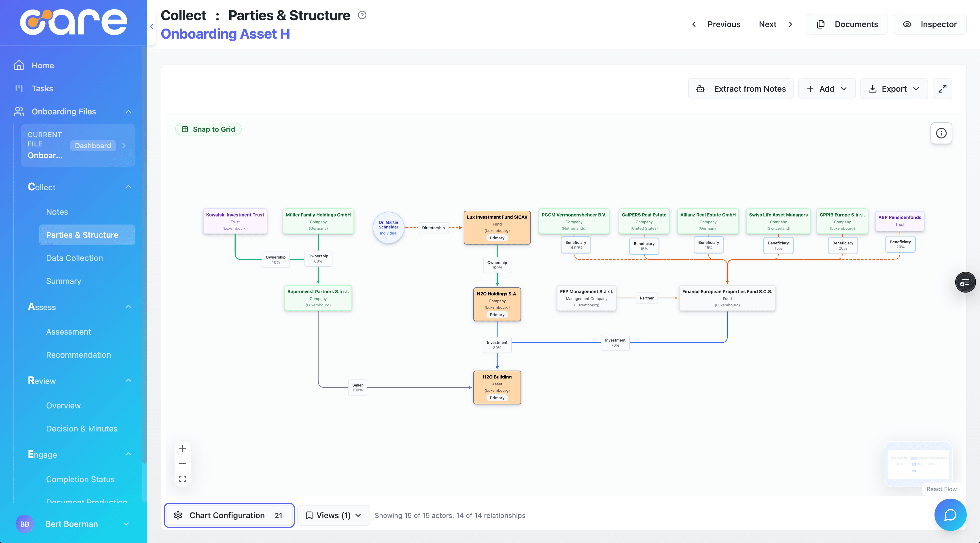Click the chart info icon
Screen dimensions: 980x543
(x=941, y=133)
